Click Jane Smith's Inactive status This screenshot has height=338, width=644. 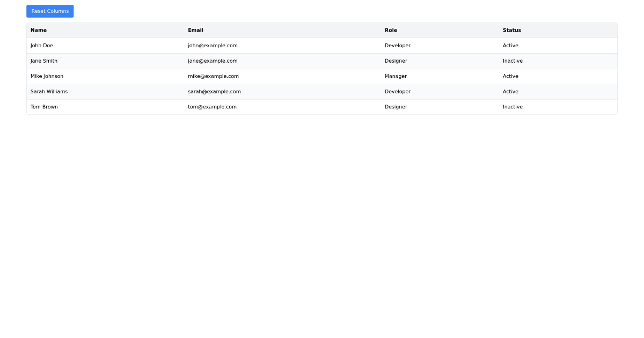coord(513,61)
